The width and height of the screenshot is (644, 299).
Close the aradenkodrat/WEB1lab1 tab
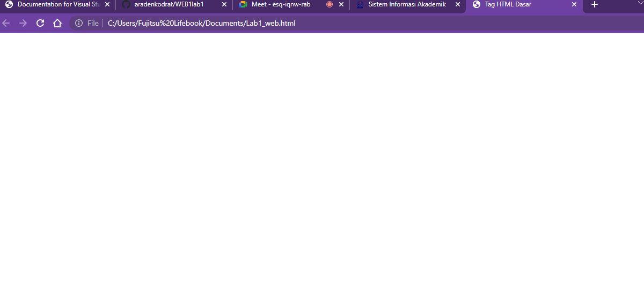point(224,4)
